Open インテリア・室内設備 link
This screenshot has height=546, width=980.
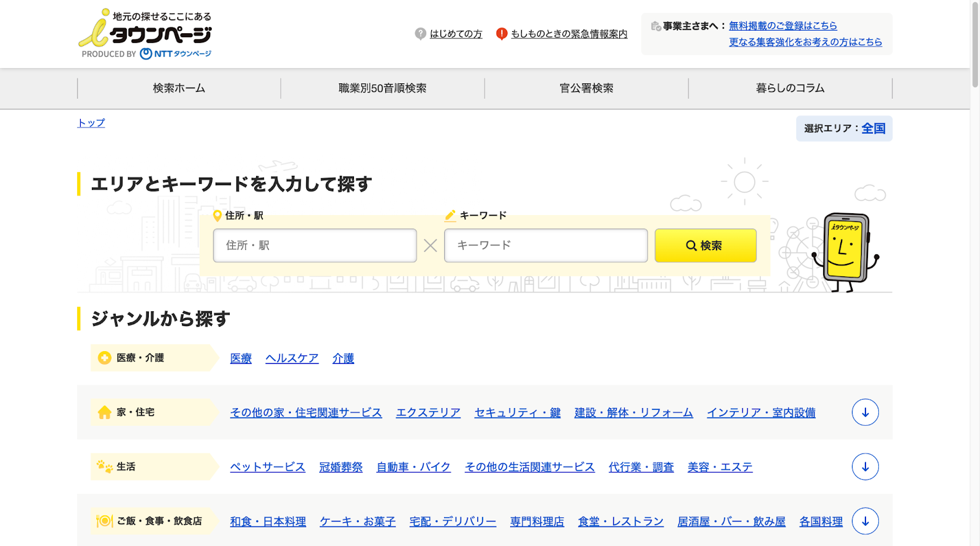pos(761,413)
